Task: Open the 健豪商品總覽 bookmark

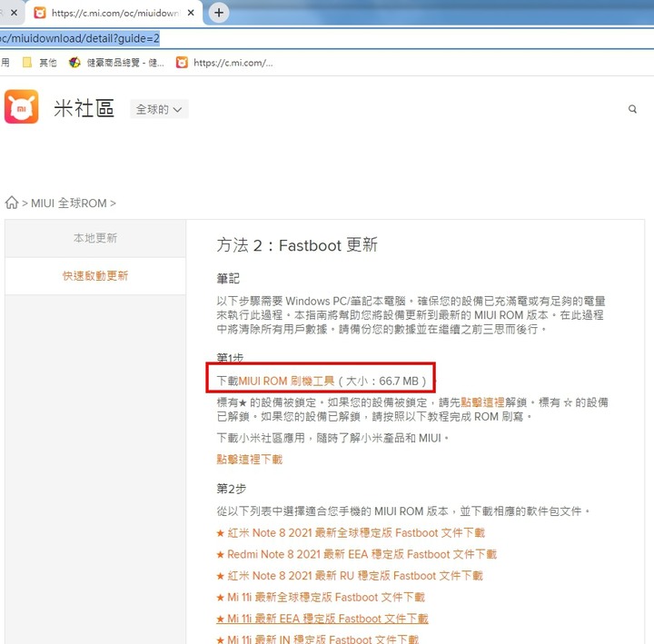Action: tap(116, 63)
